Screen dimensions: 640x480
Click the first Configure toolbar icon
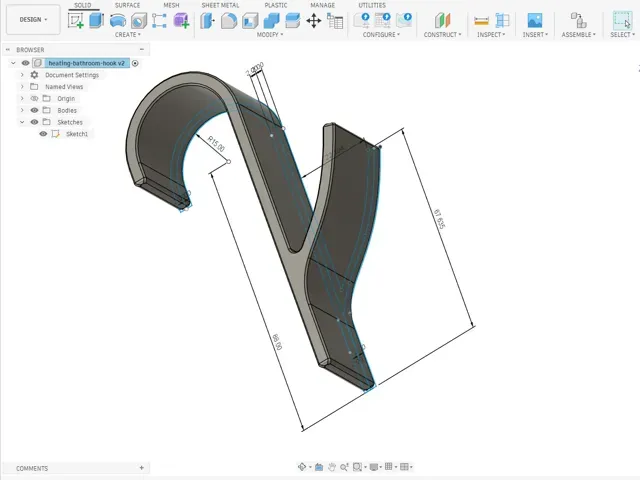[362, 20]
